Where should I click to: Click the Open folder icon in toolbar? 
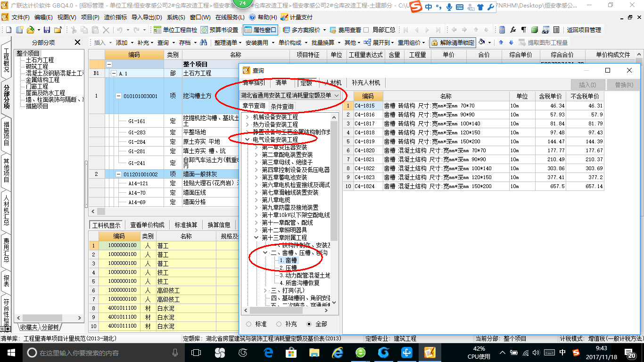tap(30, 30)
